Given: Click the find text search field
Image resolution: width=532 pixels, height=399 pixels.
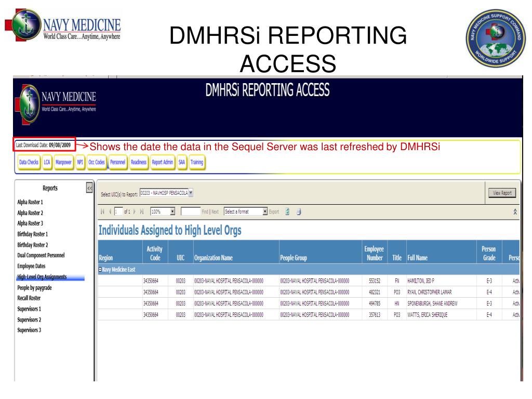Looking at the screenshot, I should (191, 212).
